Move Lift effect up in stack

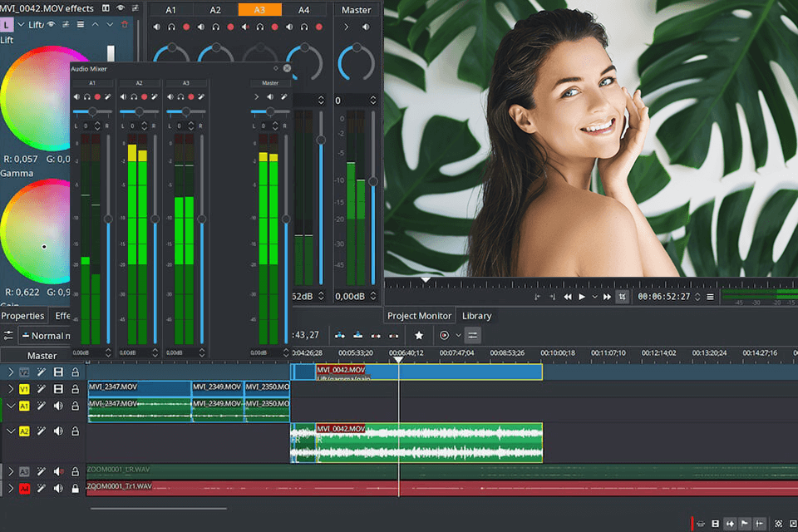click(95, 24)
